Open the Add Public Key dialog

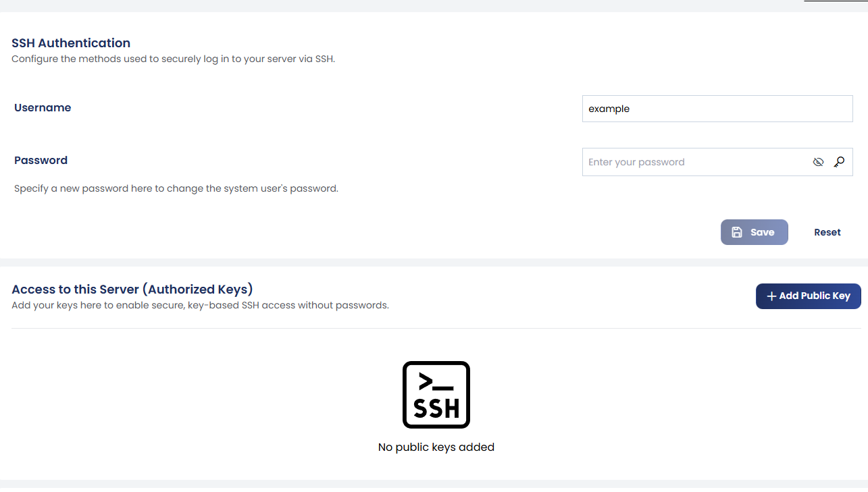809,296
